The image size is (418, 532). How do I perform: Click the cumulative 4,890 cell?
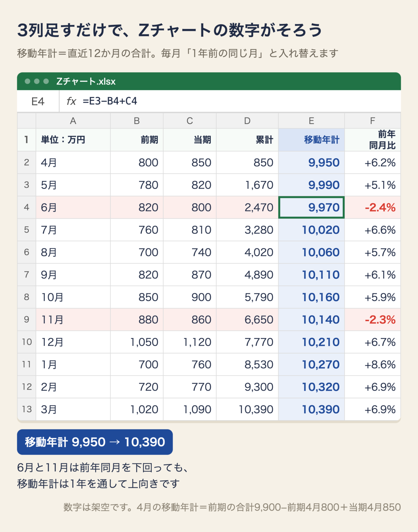click(x=247, y=275)
